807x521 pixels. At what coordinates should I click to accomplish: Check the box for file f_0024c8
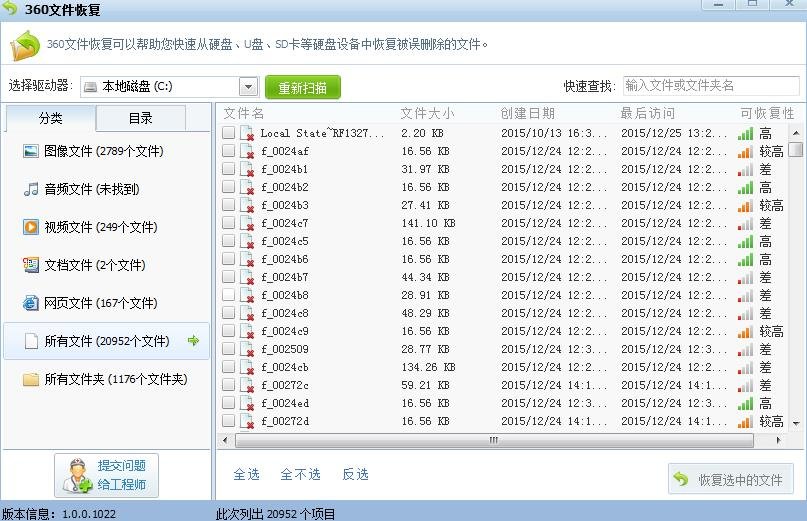[x=229, y=313]
